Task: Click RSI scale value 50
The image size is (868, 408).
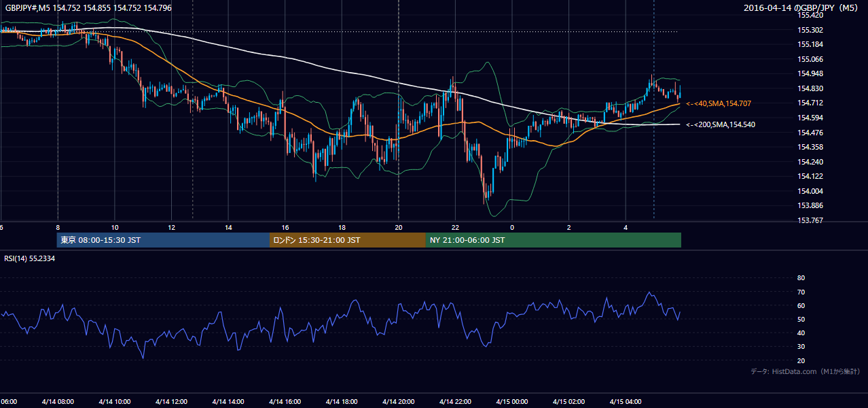Action: pos(801,319)
